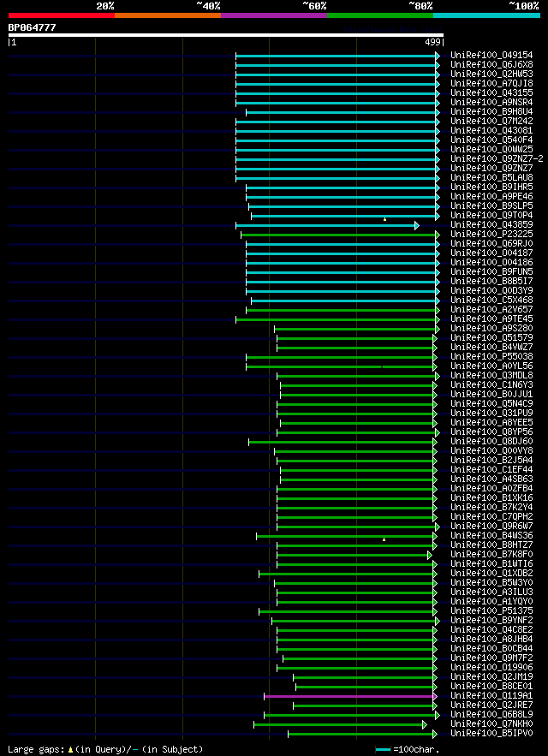Screen dimensions: 548x756
Task: Click the green alignment bar for P23225
Action: pos(338,235)
